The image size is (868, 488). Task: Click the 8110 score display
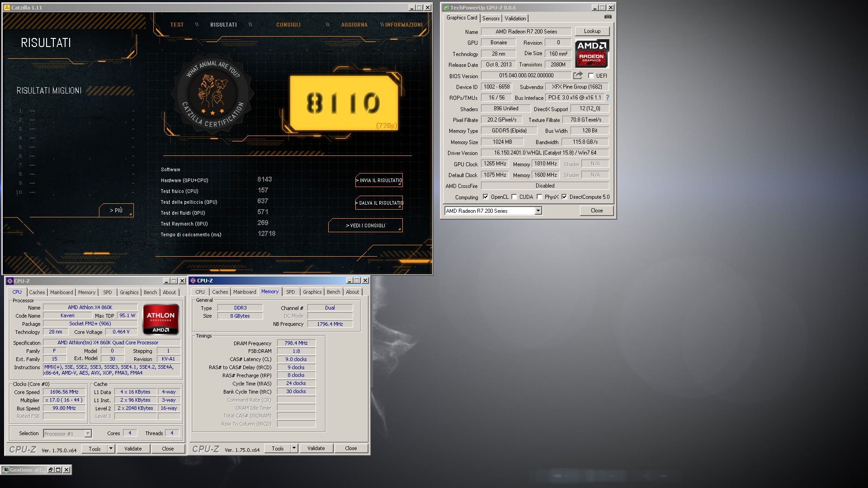pos(344,103)
